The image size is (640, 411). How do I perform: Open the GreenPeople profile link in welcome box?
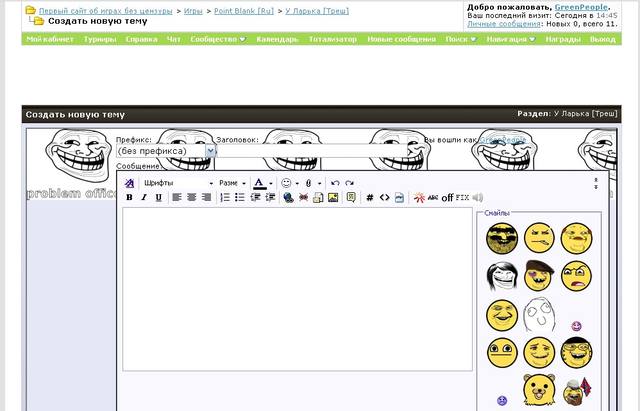coord(581,7)
